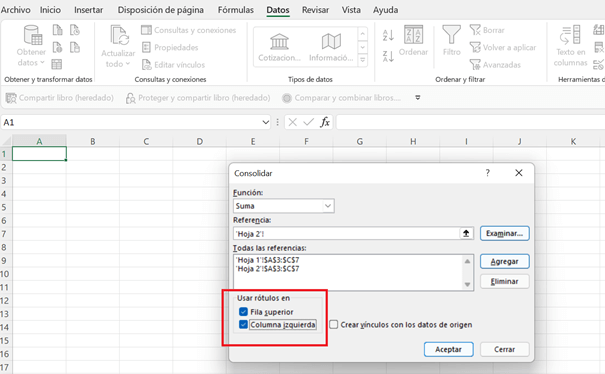Switch to the Inicio tab
This screenshot has height=374, width=605.
[x=50, y=10]
